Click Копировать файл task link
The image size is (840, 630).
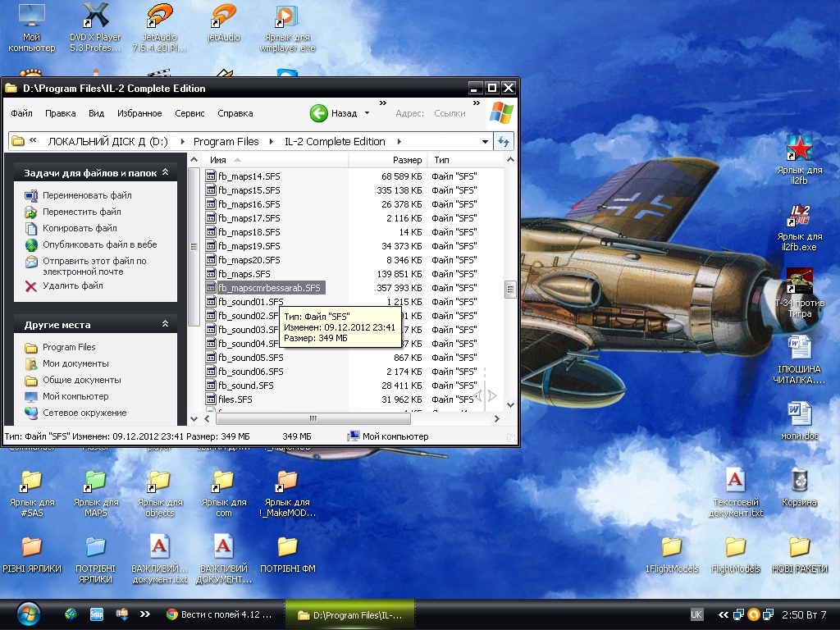[x=80, y=228]
